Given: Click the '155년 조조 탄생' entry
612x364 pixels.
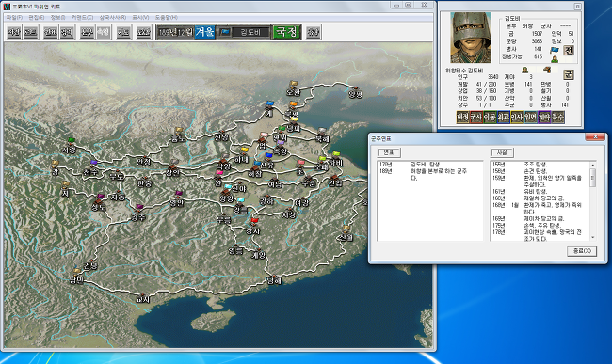Looking at the screenshot, I should [520, 165].
